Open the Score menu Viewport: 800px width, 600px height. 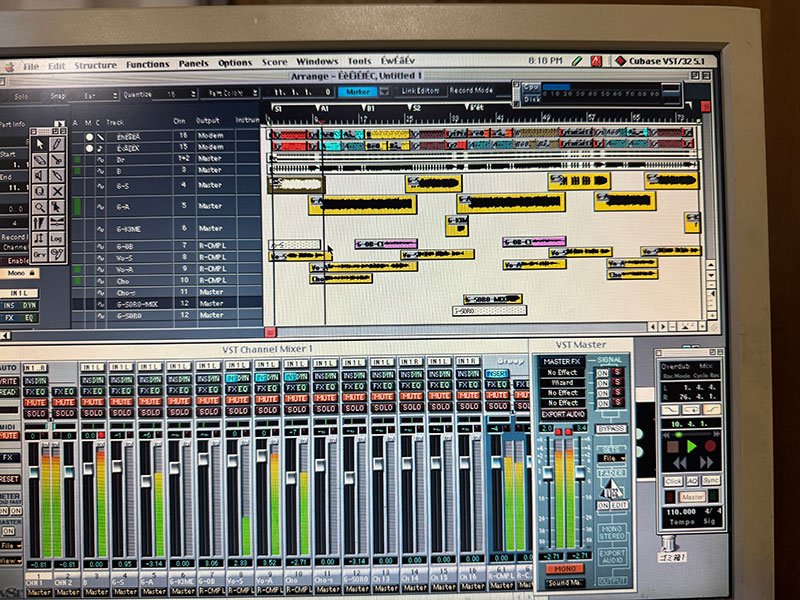pos(274,62)
